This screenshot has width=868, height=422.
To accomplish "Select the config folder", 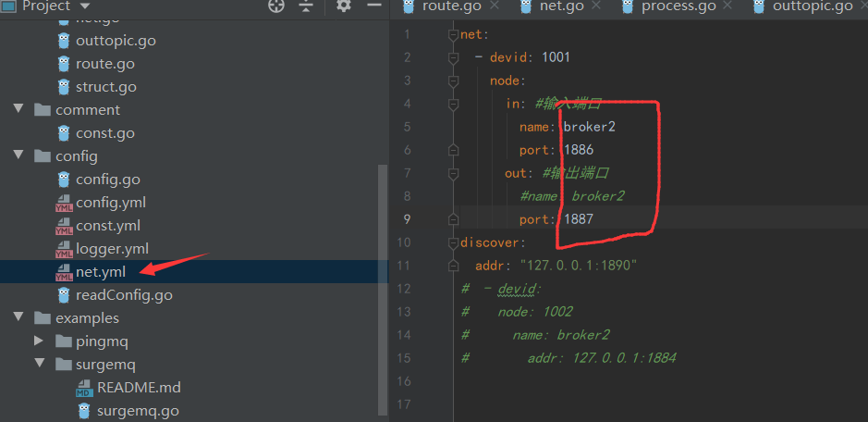I will click(x=77, y=156).
